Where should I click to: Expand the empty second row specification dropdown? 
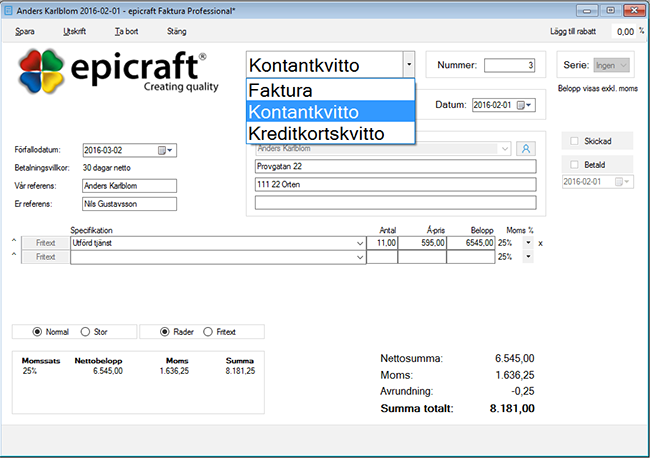360,257
